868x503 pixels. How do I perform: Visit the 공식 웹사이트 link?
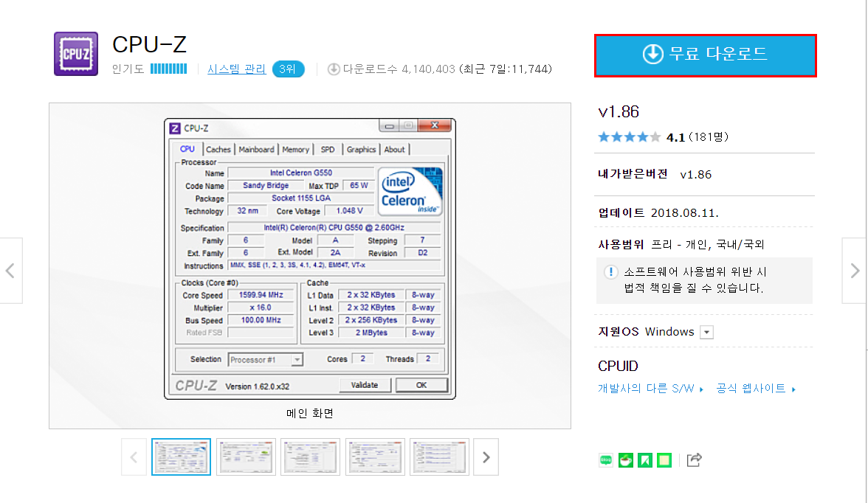coord(756,389)
